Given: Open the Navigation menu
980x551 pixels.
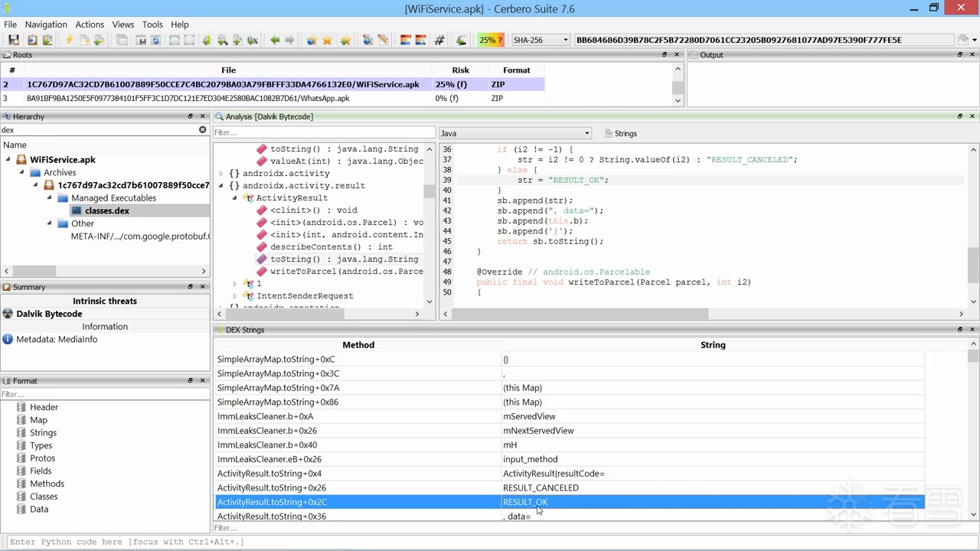Looking at the screenshot, I should tap(45, 24).
